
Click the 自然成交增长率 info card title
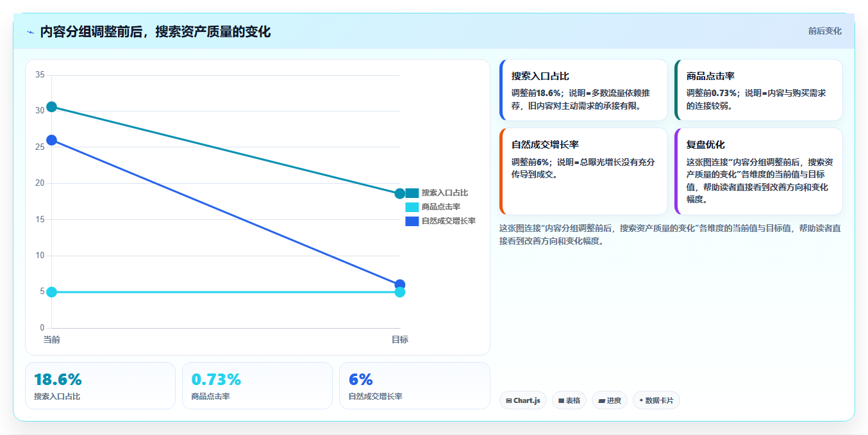tap(545, 145)
